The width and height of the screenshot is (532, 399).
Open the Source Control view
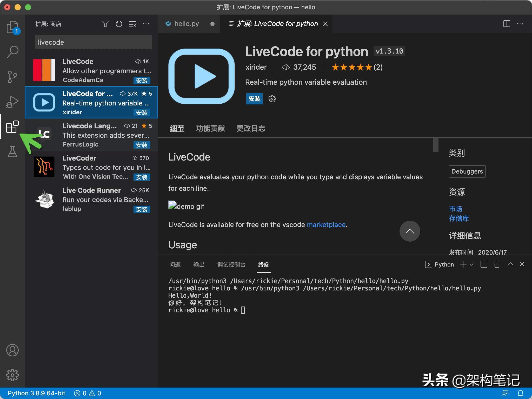(x=12, y=77)
